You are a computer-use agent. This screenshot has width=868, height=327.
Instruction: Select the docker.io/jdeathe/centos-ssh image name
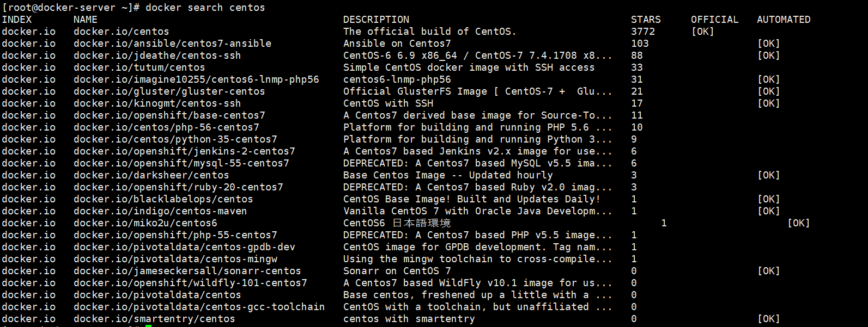pyautogui.click(x=157, y=55)
